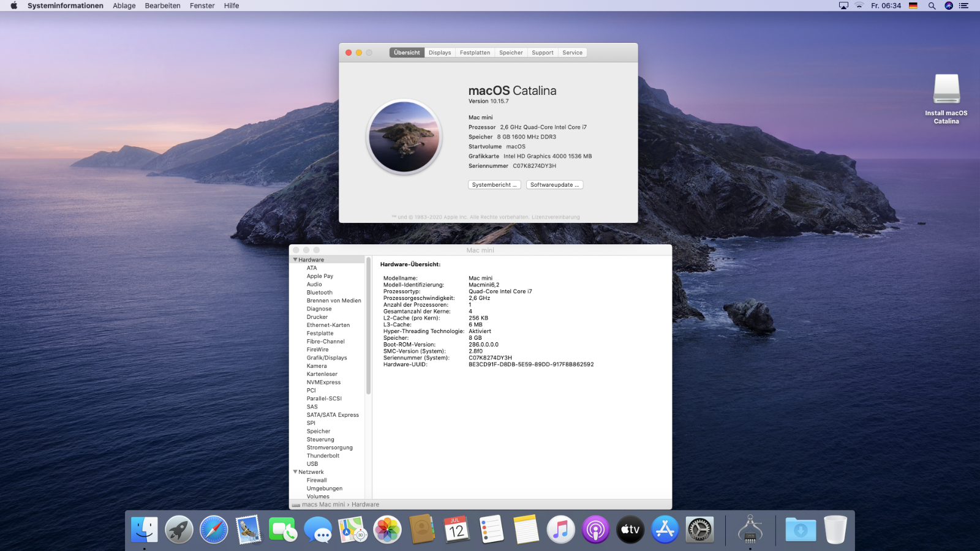
Task: Open Finder from the Dock
Action: [145, 530]
